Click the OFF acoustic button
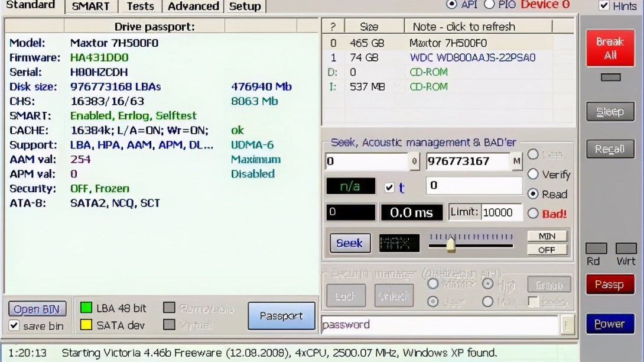644x362 pixels. click(x=547, y=250)
